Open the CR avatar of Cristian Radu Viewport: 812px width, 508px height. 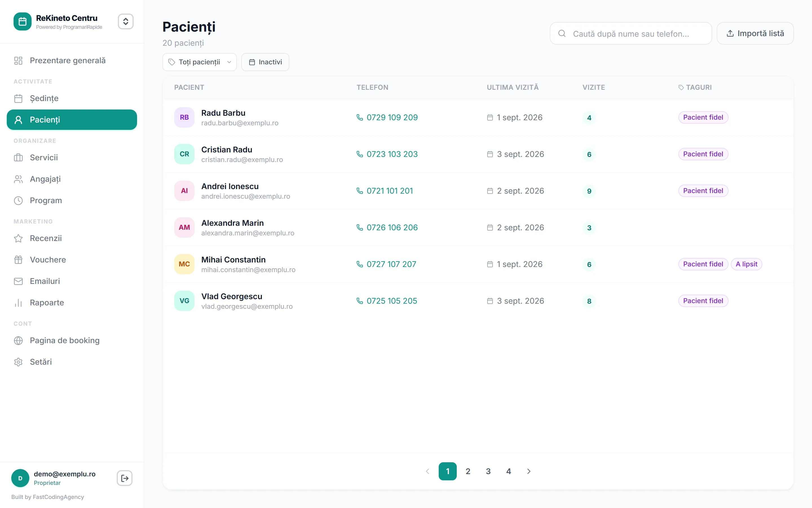[184, 154]
